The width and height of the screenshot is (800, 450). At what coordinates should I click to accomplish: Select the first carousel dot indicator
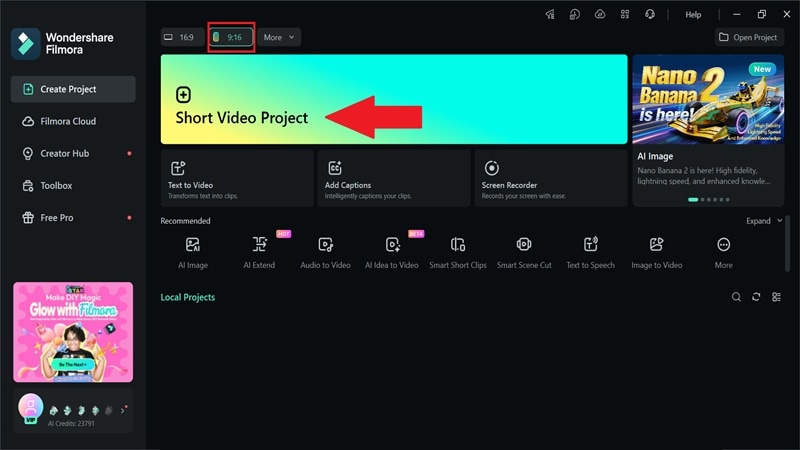pyautogui.click(x=693, y=199)
